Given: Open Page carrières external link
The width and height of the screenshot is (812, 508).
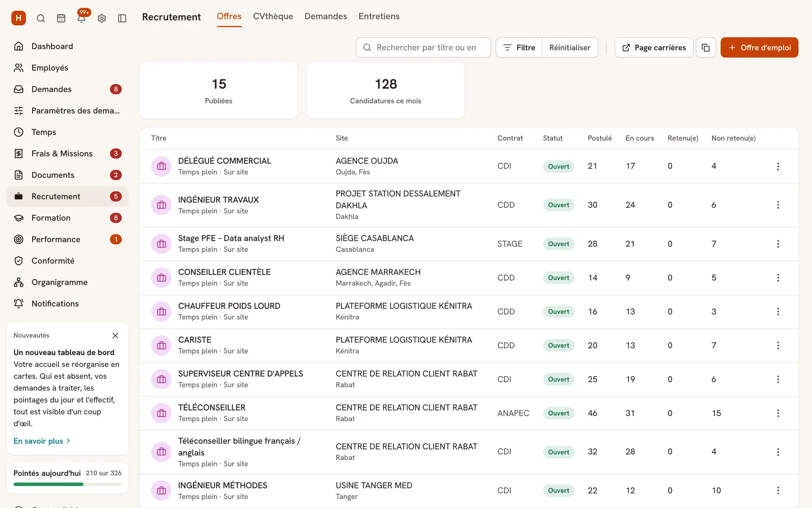Looking at the screenshot, I should tap(654, 48).
